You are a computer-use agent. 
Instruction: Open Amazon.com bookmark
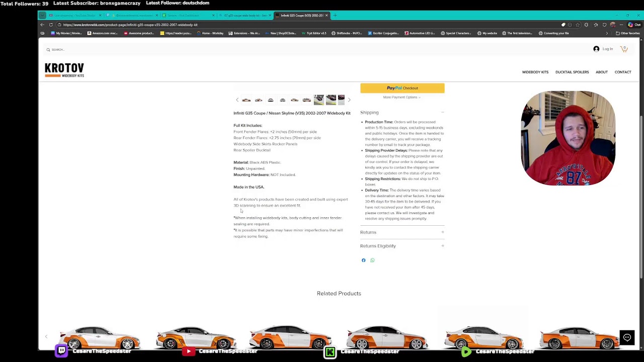tap(102, 33)
